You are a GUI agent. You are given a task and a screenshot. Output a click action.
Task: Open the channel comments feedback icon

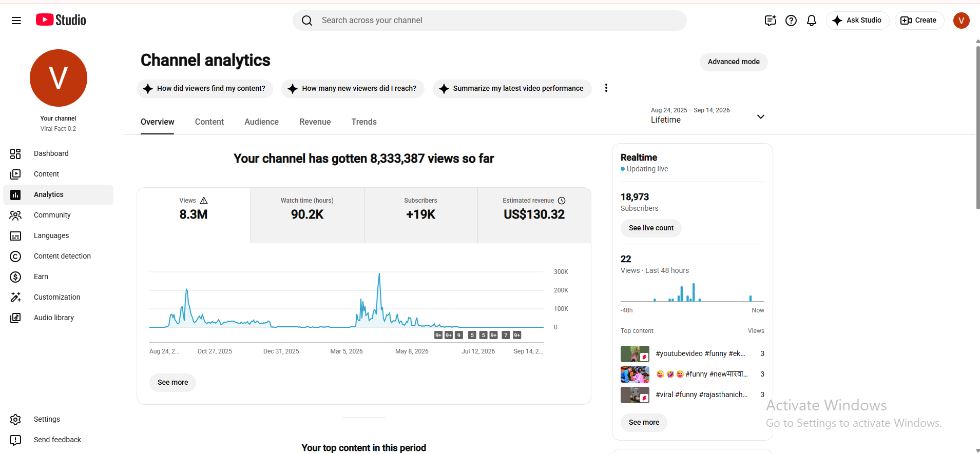770,21
